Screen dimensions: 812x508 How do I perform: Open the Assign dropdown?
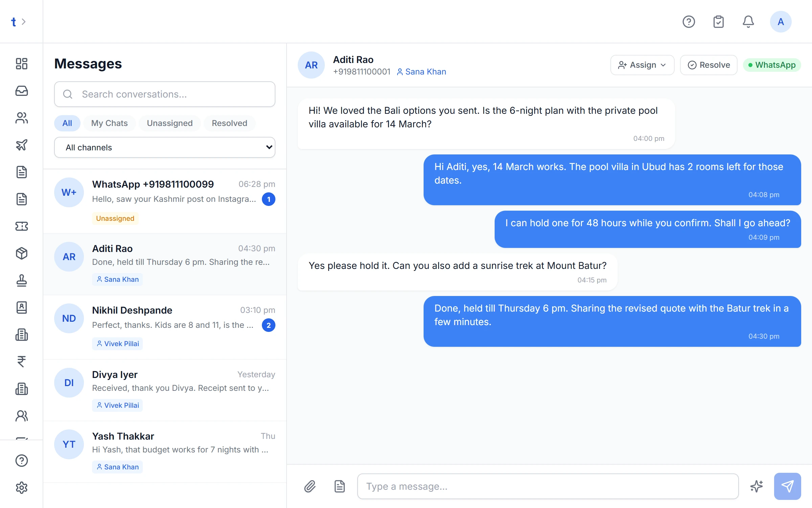[x=642, y=65]
